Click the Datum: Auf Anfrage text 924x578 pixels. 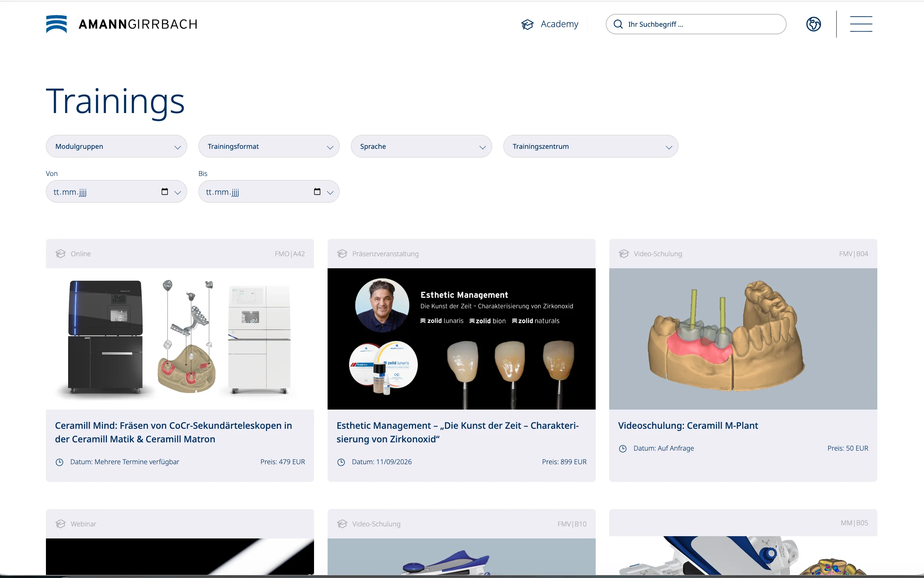[x=663, y=448]
